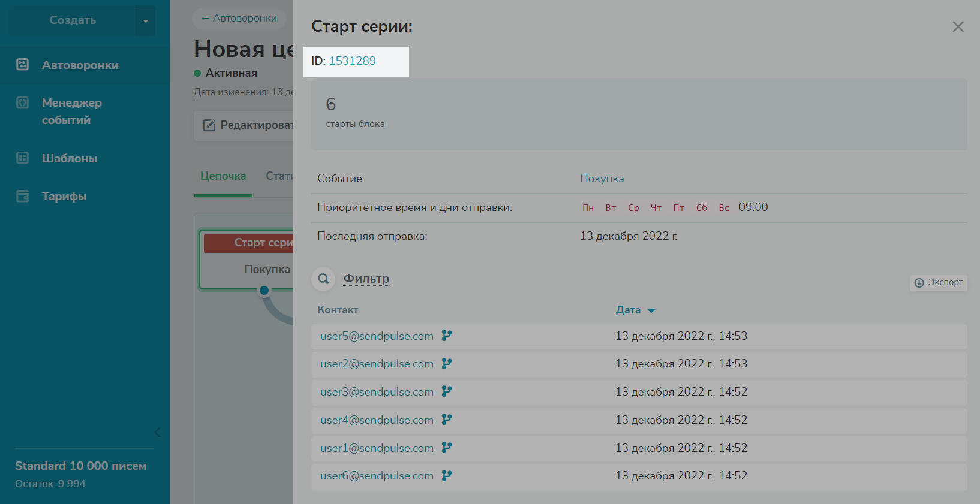Click flow icon next to user5@sendpulse.com
Screen dimensions: 980x504
447,336
